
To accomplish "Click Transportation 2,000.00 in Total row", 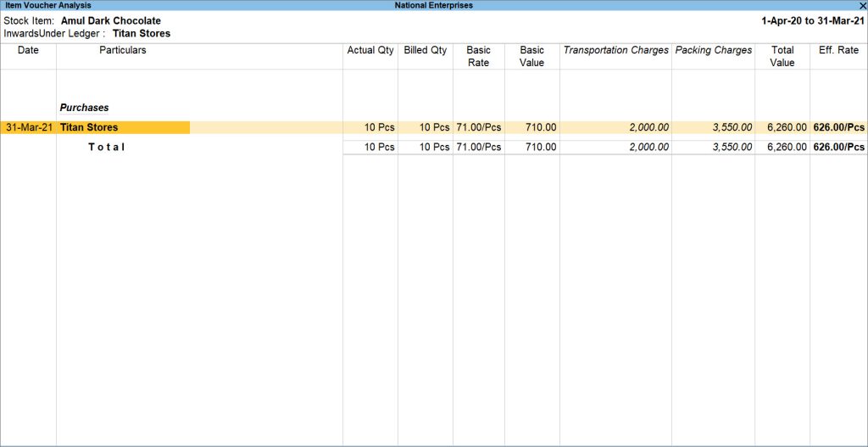I will click(648, 148).
